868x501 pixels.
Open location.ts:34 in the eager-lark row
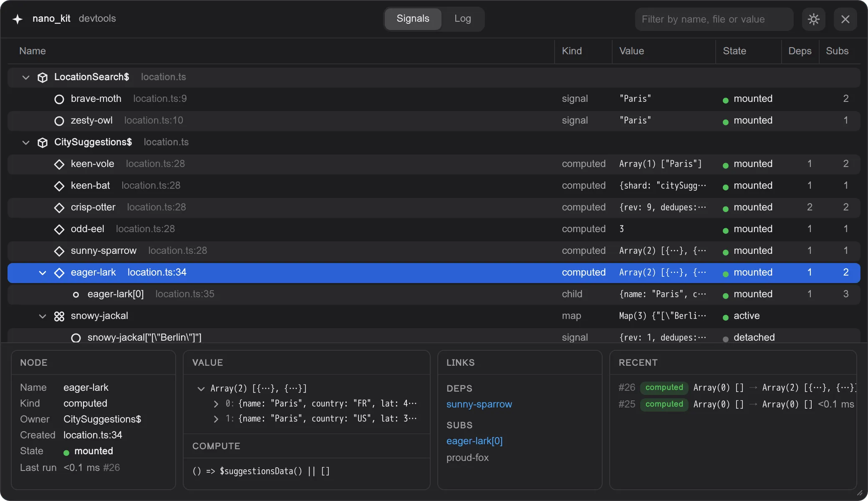(157, 272)
